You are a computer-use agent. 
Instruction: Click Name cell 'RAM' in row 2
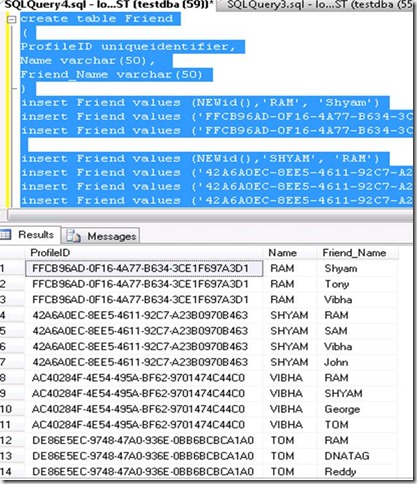pyautogui.click(x=290, y=284)
